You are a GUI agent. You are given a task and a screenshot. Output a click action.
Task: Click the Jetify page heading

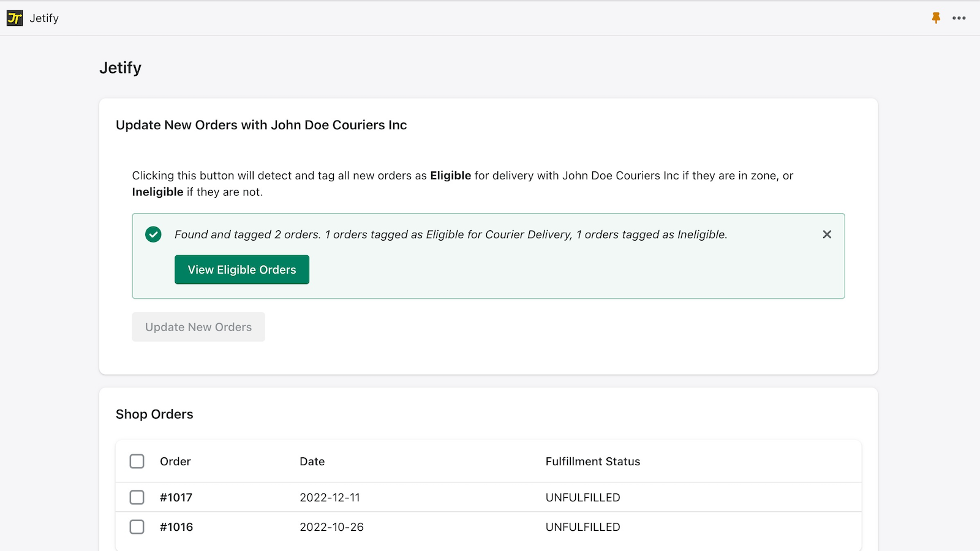click(x=120, y=68)
